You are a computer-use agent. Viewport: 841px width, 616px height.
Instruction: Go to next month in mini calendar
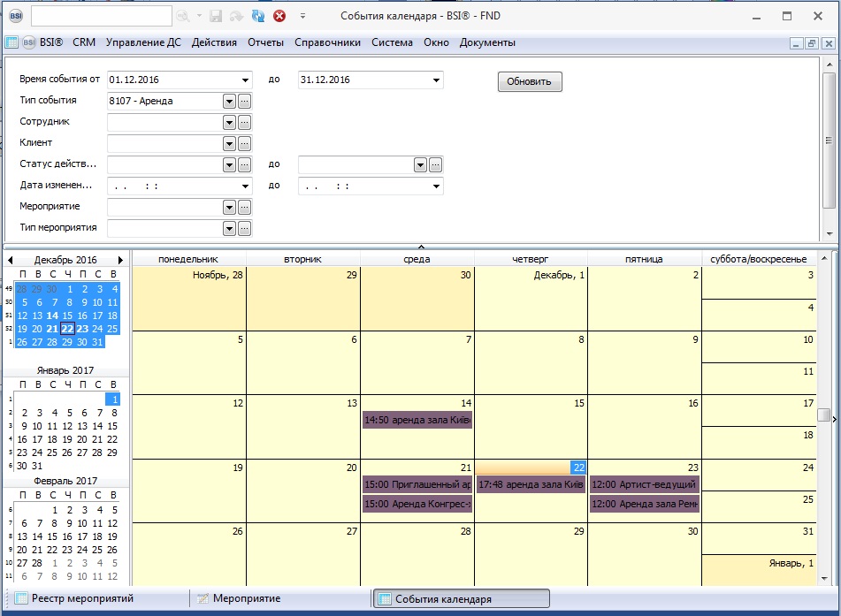click(x=121, y=261)
